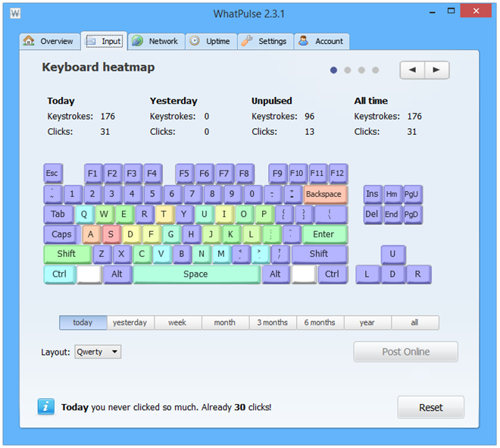Click the Caps key on heatmap
Viewport: 500px width, 448px height.
pos(62,234)
